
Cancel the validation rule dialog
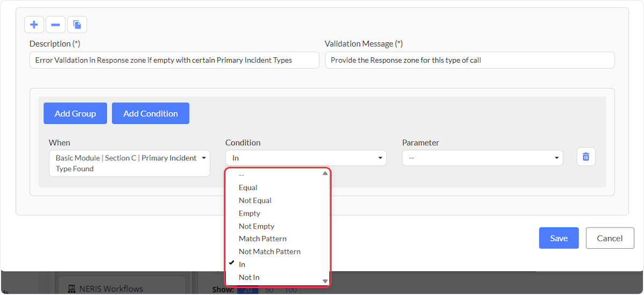click(610, 238)
